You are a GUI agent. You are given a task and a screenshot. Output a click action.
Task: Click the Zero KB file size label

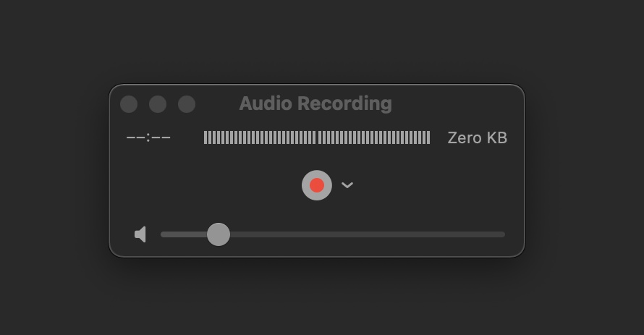[x=478, y=138]
